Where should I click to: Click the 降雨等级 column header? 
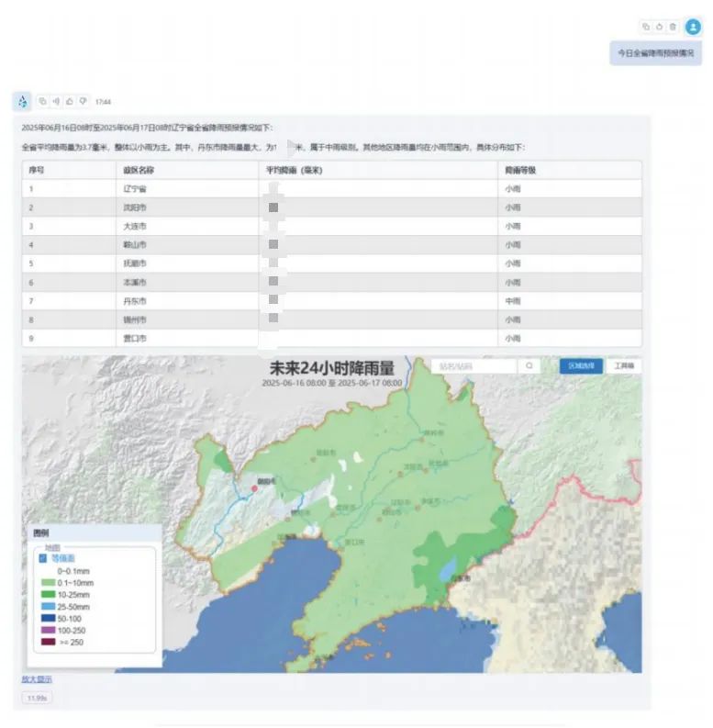[520, 170]
